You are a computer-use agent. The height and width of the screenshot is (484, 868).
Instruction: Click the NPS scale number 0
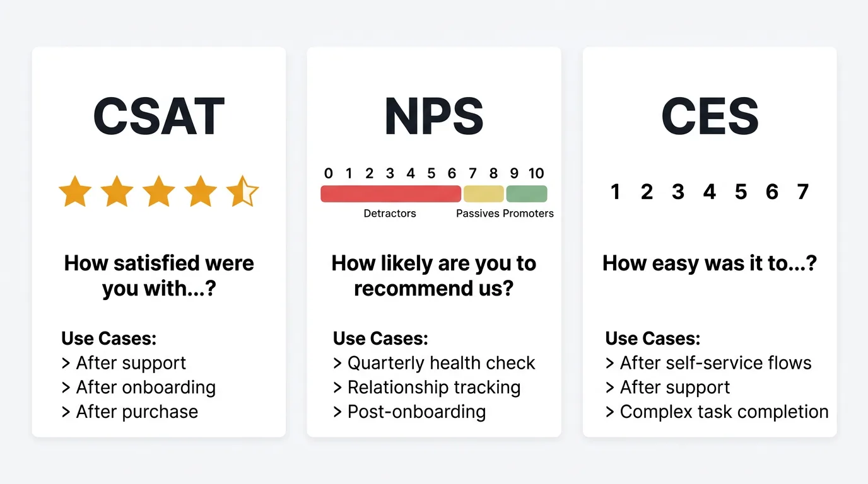[328, 173]
